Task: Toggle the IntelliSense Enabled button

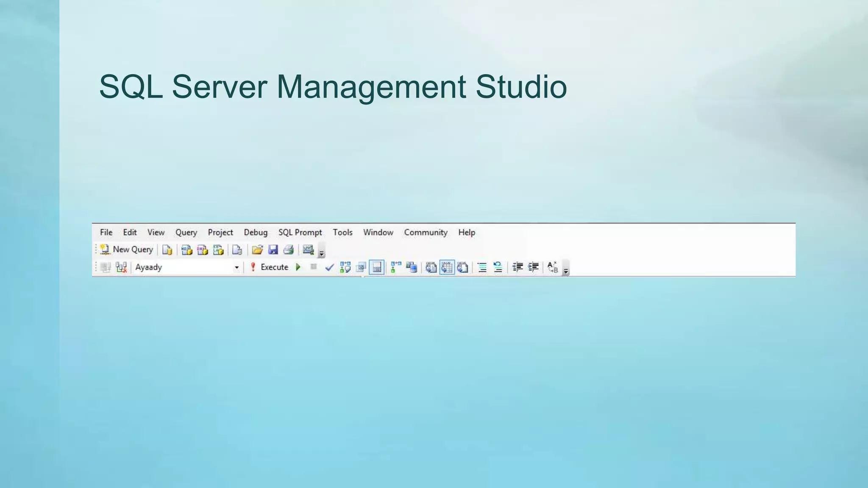Action: [x=377, y=267]
